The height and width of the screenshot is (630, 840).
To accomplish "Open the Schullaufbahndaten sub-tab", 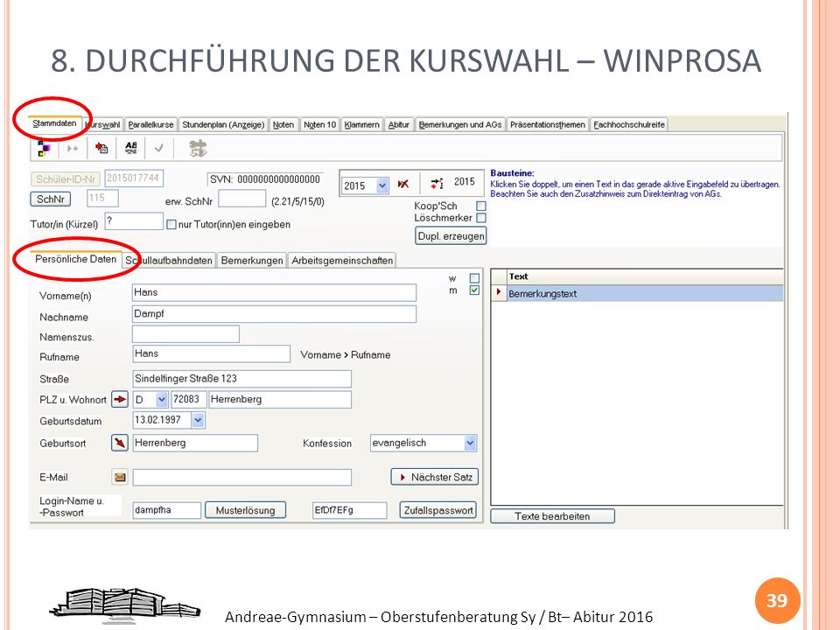I will pyautogui.click(x=169, y=261).
